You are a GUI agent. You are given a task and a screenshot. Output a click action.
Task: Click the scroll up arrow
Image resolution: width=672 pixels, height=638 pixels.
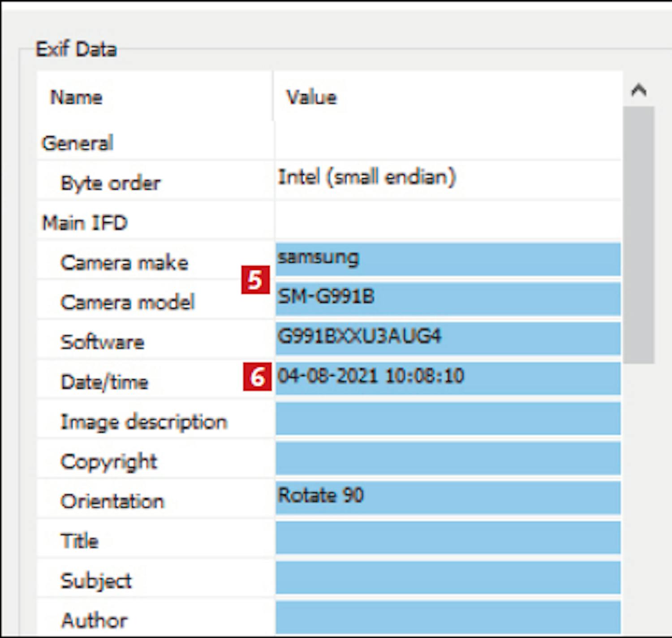[x=638, y=91]
